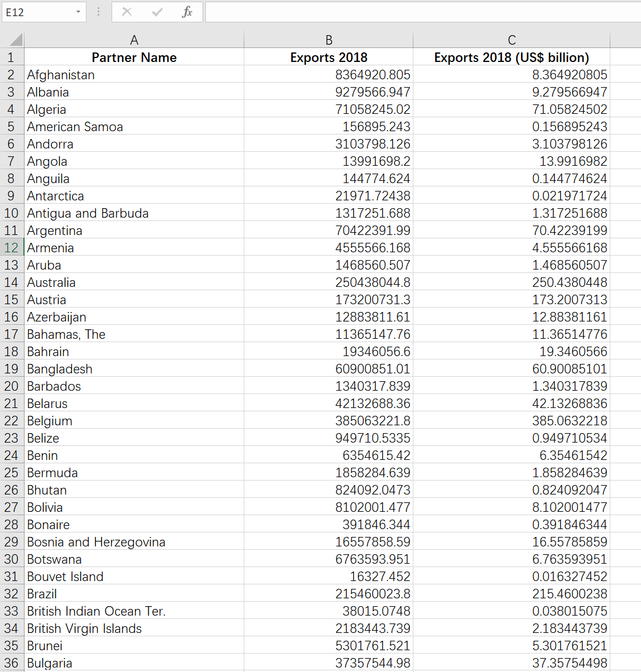
Task: Select the Bangladesh cell
Action: [134, 368]
